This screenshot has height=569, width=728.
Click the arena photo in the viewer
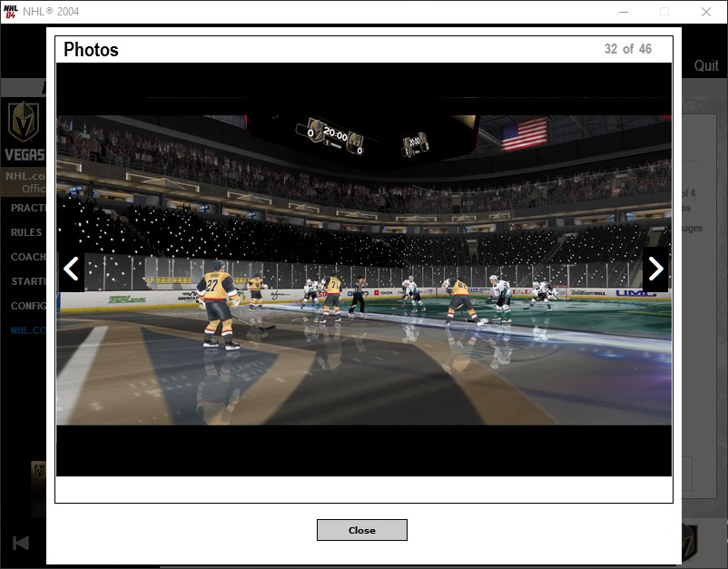[364, 270]
